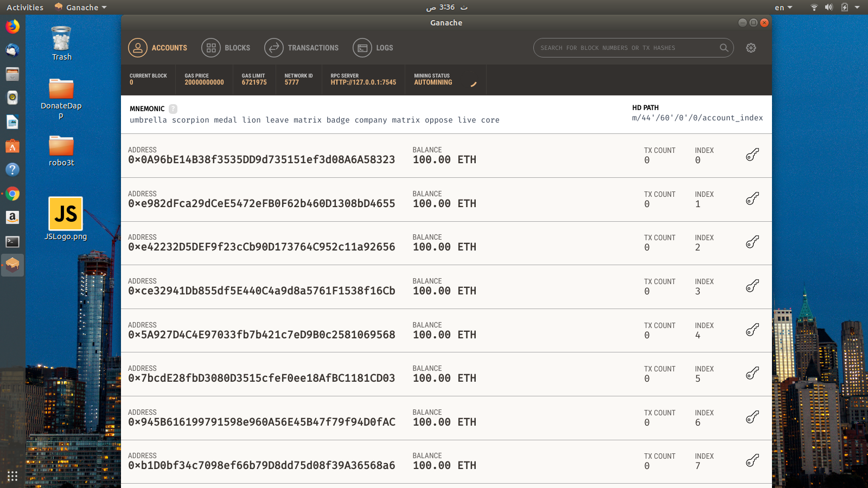868x488 pixels.
Task: Select the JSLogo.png file on desktop
Action: (x=66, y=219)
